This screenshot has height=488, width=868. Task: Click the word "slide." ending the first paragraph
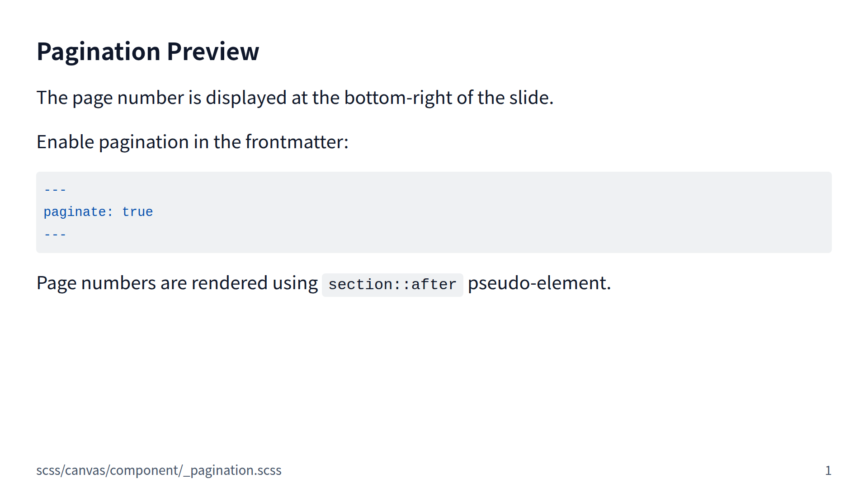(x=531, y=98)
